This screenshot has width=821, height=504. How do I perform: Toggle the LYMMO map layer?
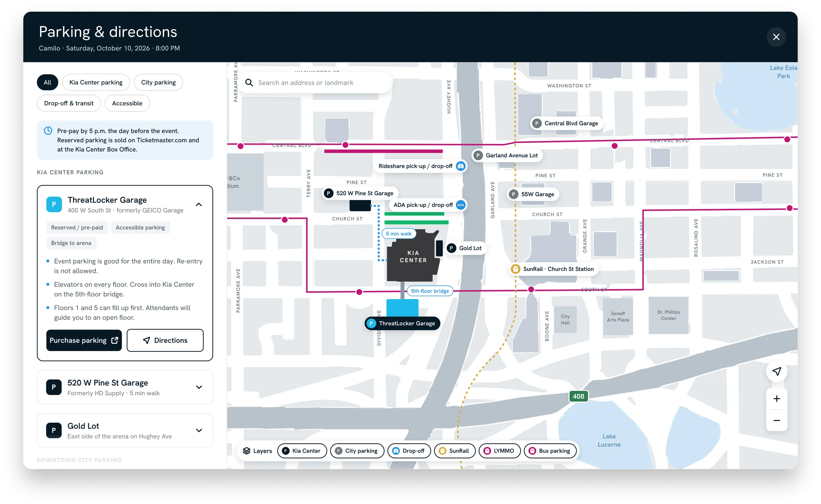click(499, 451)
